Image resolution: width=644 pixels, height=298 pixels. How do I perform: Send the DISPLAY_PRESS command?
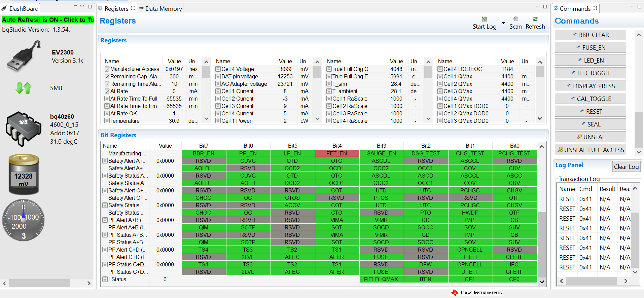[x=591, y=86]
